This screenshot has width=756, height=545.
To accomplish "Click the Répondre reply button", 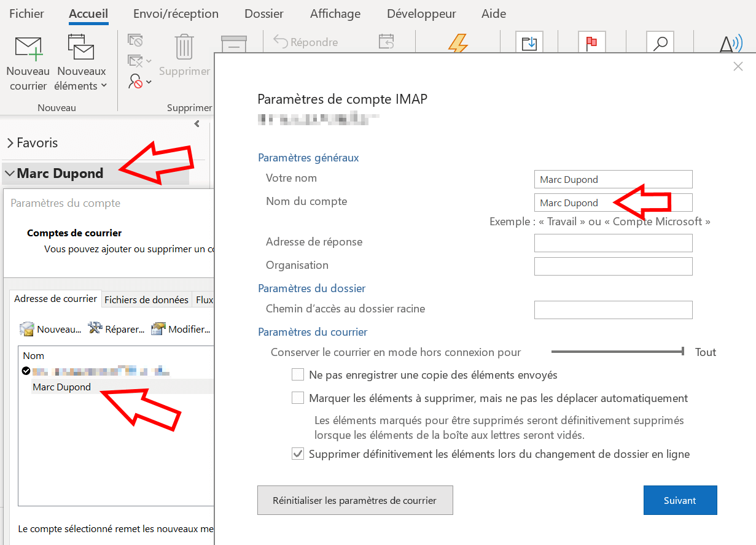I will coord(305,42).
